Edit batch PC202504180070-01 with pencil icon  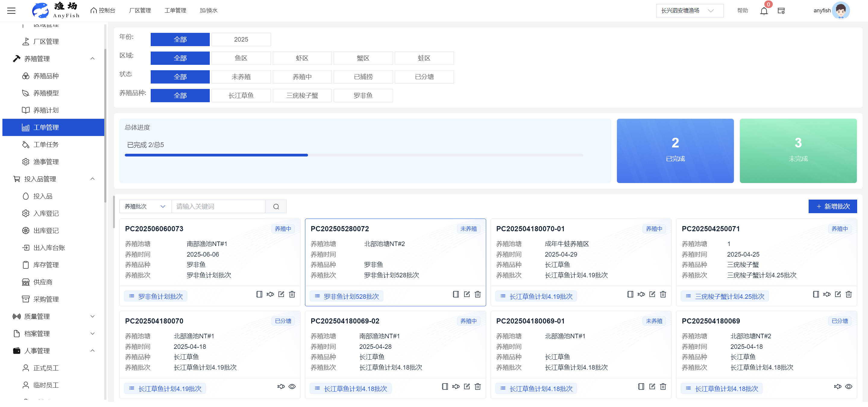(652, 294)
